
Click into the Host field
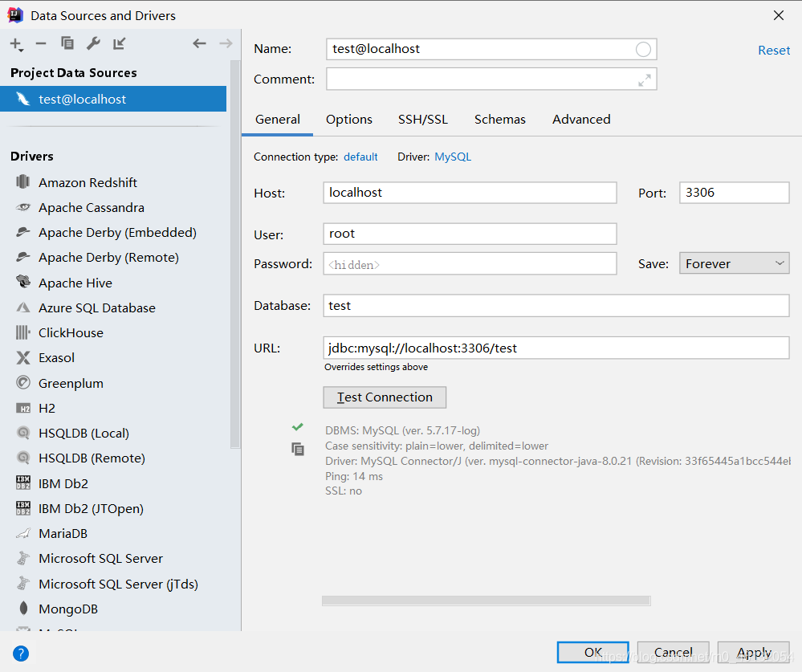[x=470, y=193]
